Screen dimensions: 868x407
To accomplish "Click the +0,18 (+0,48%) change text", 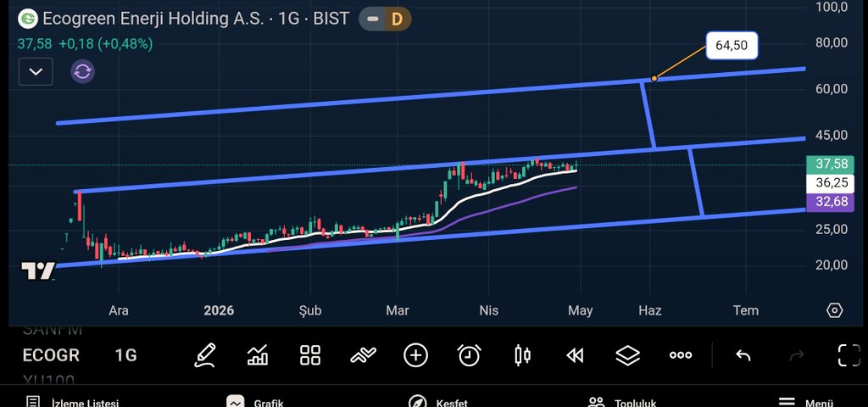I will click(x=106, y=44).
